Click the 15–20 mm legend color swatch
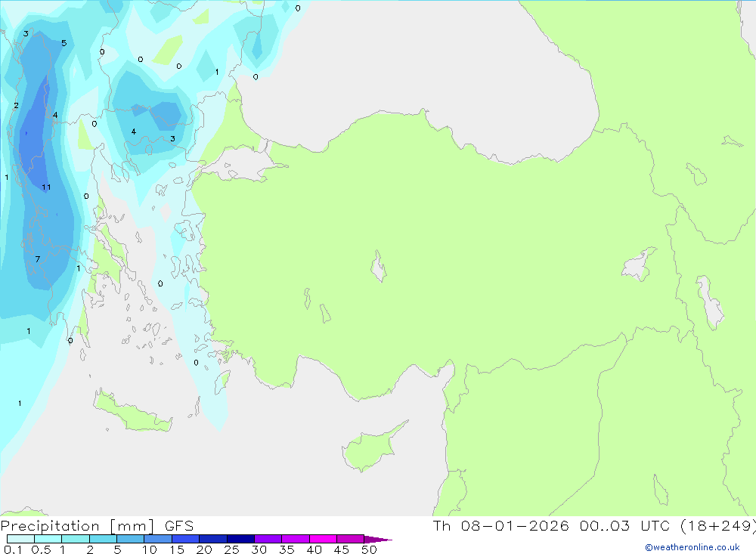Image resolution: width=756 pixels, height=554 pixels. tap(186, 539)
